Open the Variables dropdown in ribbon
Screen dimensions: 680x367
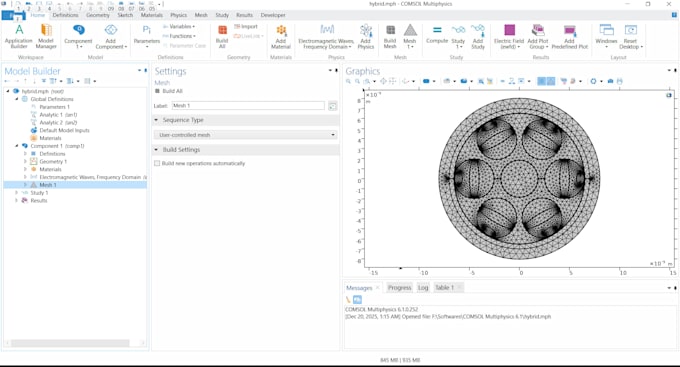[x=179, y=26]
